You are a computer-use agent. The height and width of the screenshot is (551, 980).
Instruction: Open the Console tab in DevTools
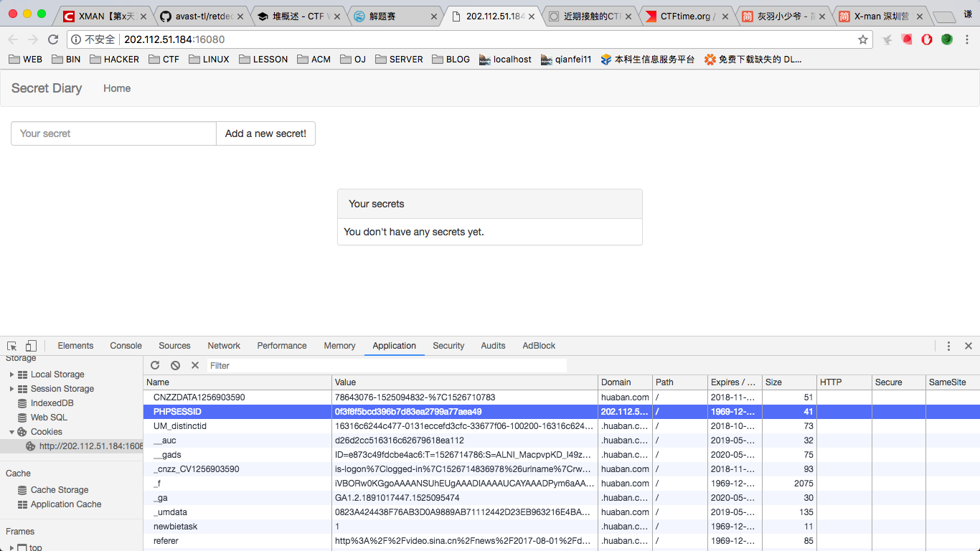point(126,346)
